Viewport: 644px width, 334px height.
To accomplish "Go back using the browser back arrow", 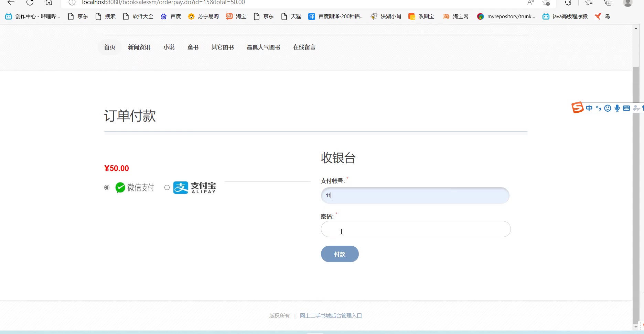I will [11, 2].
